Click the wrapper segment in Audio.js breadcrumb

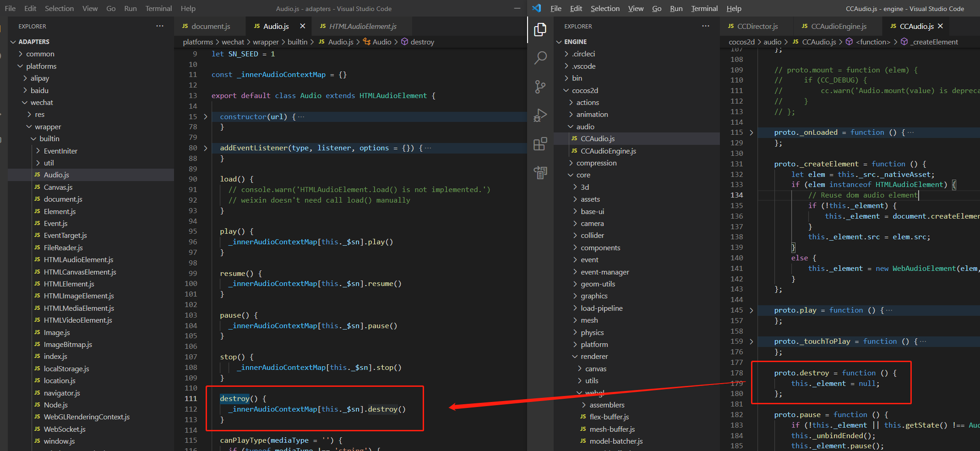pyautogui.click(x=266, y=42)
